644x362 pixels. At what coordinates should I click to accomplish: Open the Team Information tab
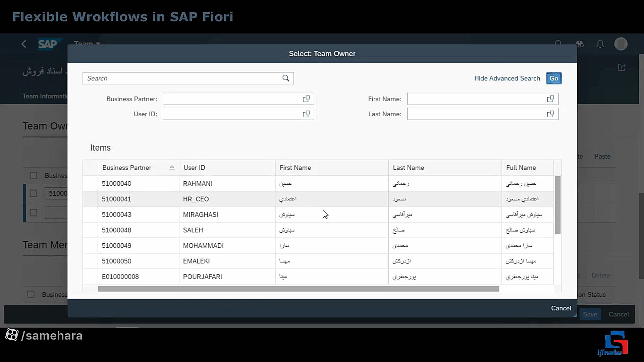[x=45, y=96]
